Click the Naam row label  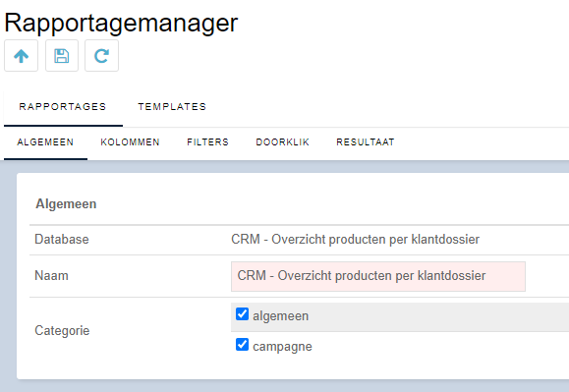click(x=51, y=276)
